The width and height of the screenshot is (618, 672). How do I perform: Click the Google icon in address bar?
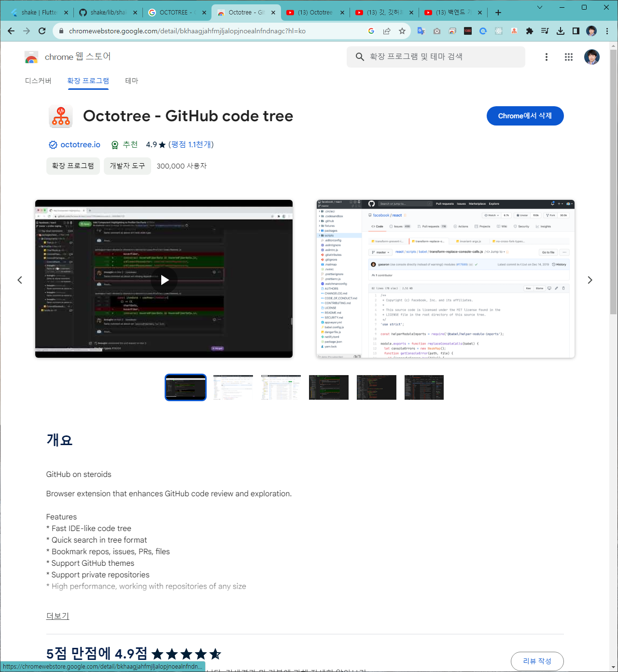point(371,31)
